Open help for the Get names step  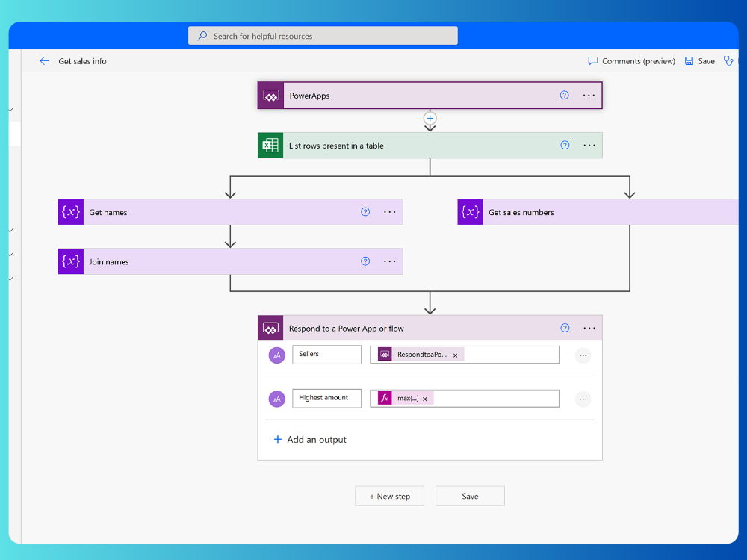(365, 212)
